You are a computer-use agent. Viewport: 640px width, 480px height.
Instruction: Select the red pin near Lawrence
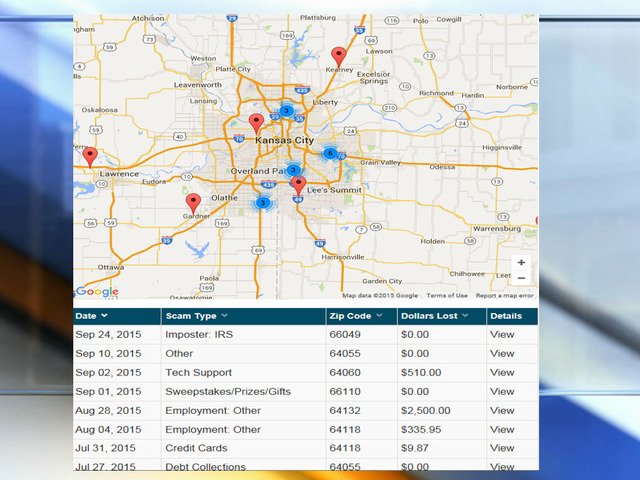pos(90,158)
